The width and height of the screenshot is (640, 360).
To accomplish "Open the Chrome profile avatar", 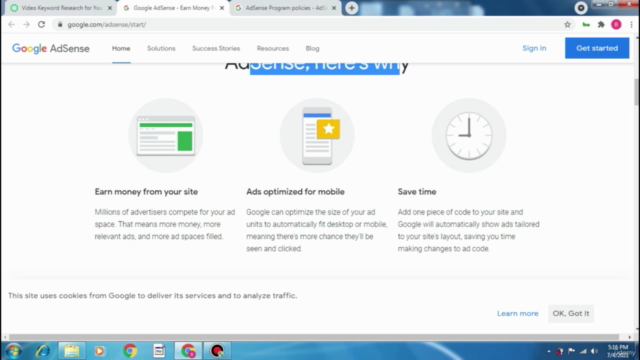I will (616, 24).
